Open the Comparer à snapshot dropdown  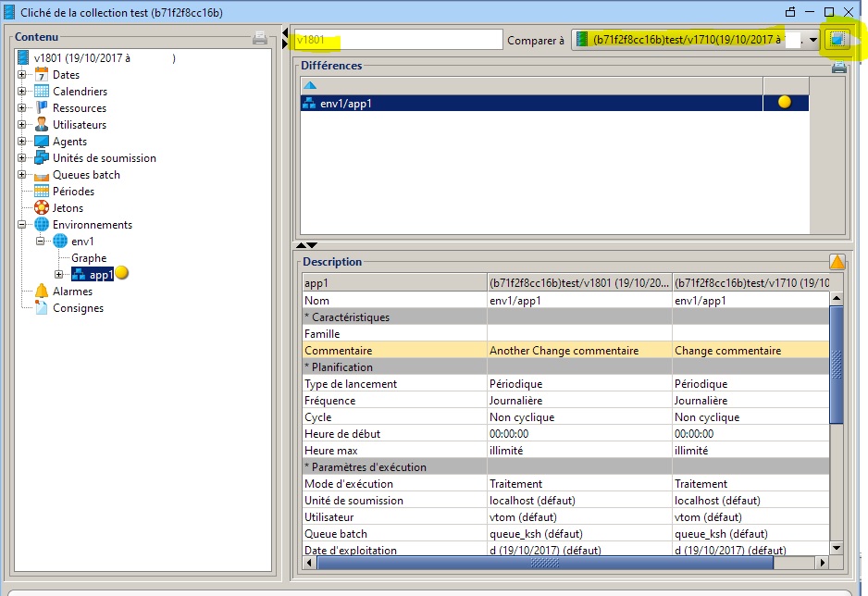[812, 40]
